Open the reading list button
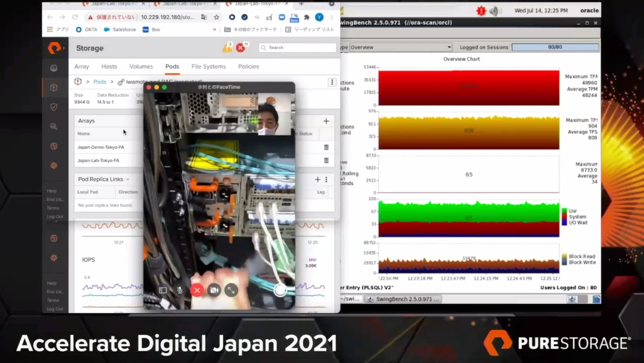The height and width of the screenshot is (363, 644). 310,29
